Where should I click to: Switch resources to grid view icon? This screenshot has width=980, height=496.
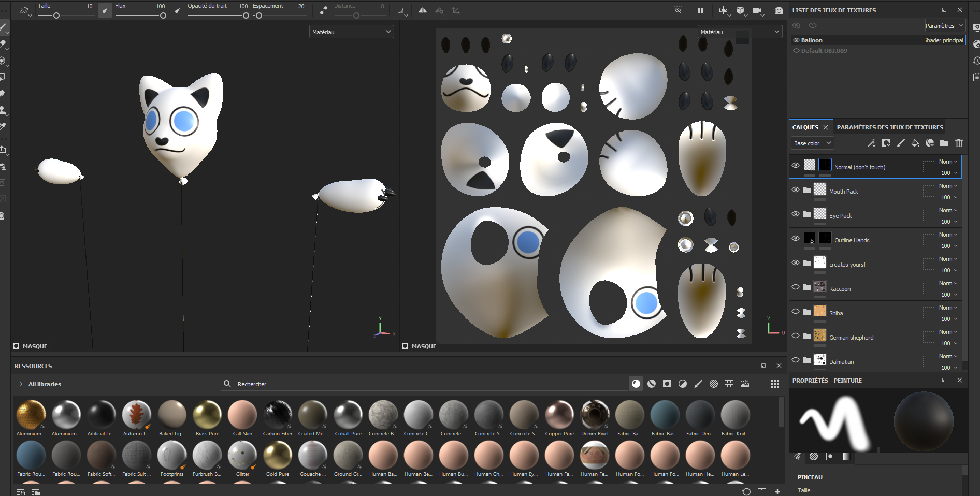pyautogui.click(x=775, y=384)
